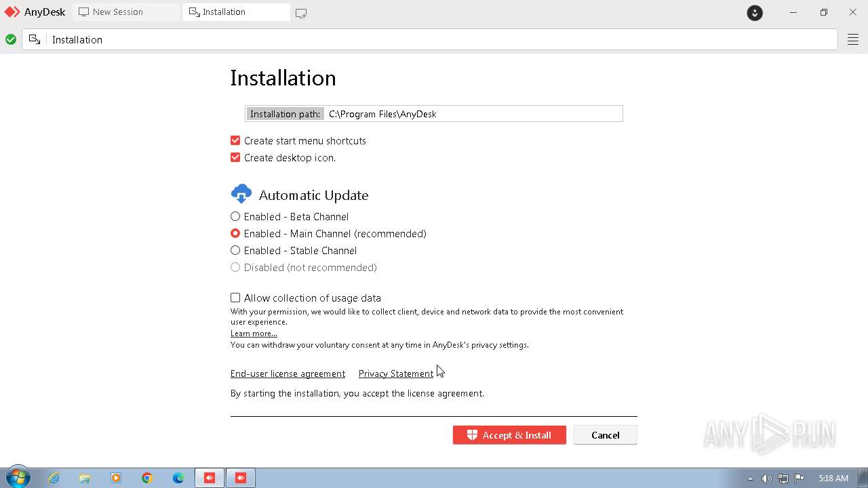
Task: Open the new session tab monitor icon
Action: 301,13
